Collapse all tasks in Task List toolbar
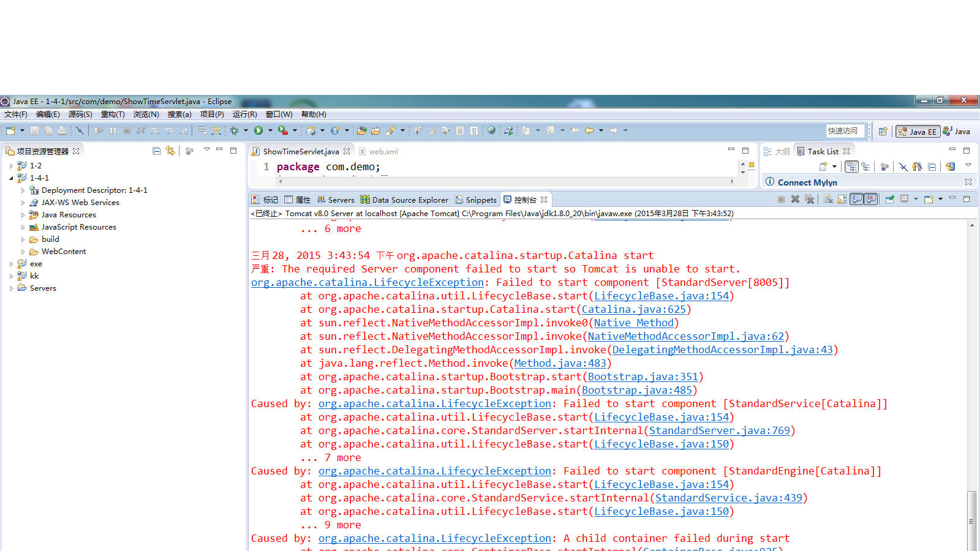The height and width of the screenshot is (551, 980). click(x=932, y=167)
